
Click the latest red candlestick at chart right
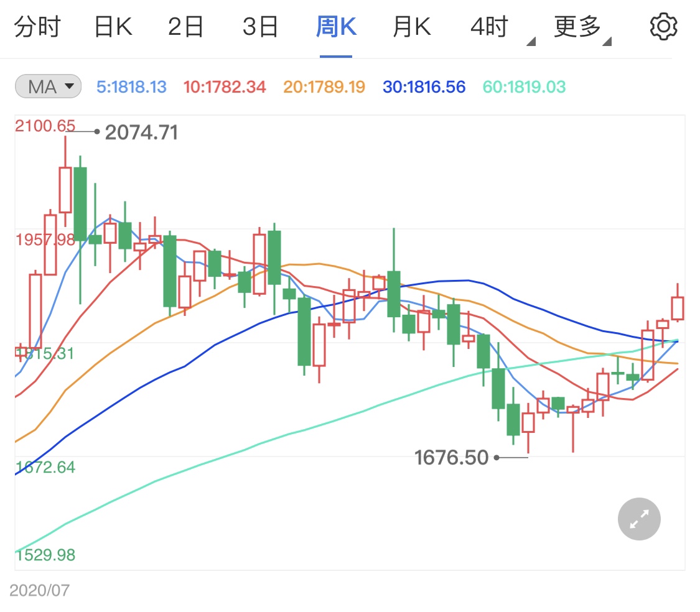click(x=678, y=308)
